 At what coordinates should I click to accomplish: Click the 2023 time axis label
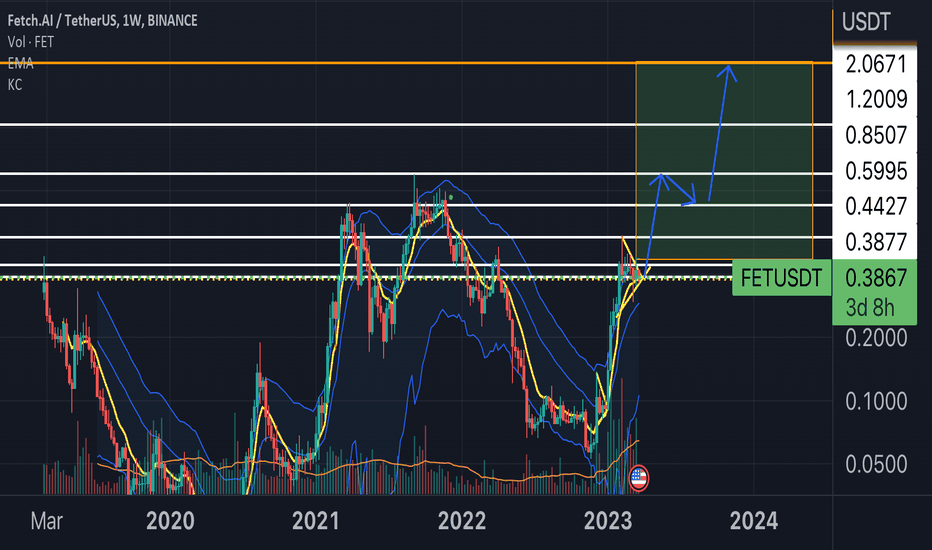pyautogui.click(x=607, y=521)
